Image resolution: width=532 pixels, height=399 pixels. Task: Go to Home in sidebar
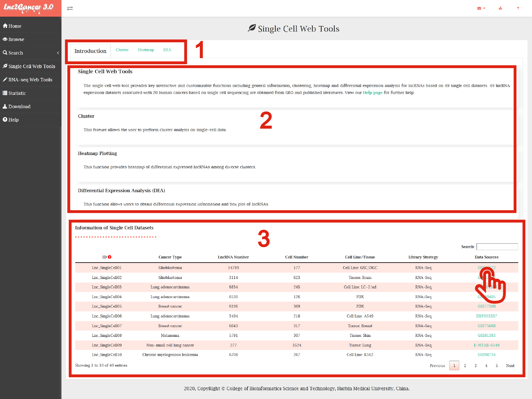coord(14,26)
